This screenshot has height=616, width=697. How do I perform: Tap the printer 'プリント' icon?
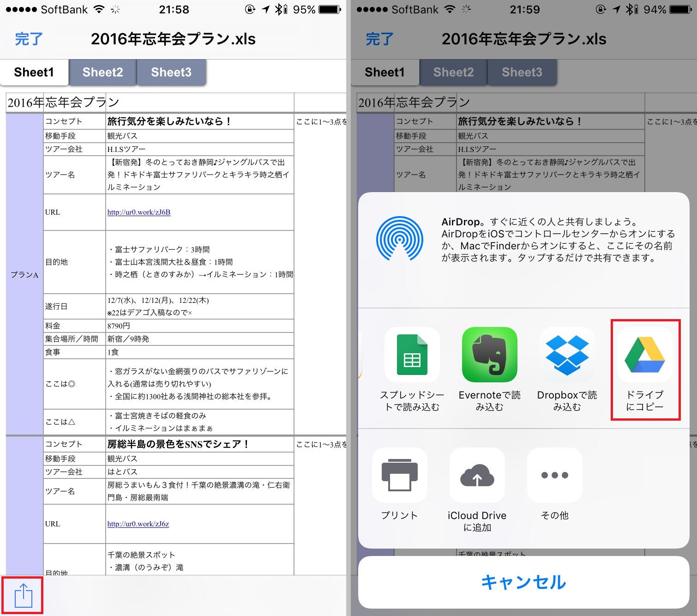[x=399, y=475]
